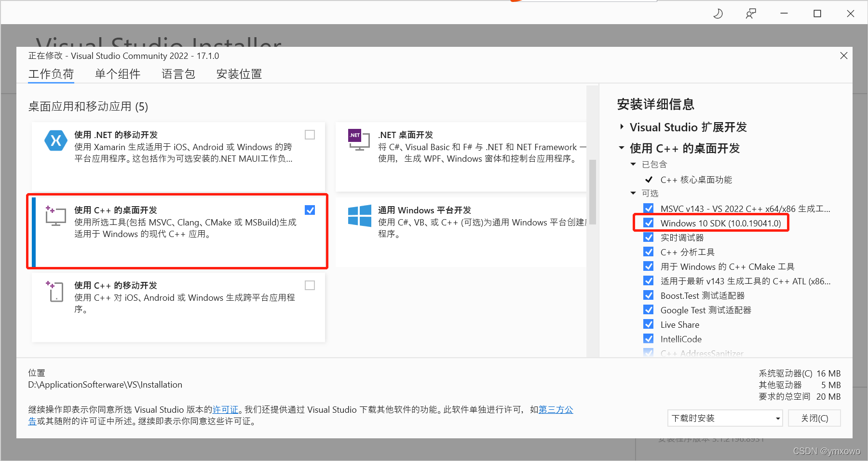868x461 pixels.
Task: Open the 第三方公告 link
Action: tap(556, 409)
